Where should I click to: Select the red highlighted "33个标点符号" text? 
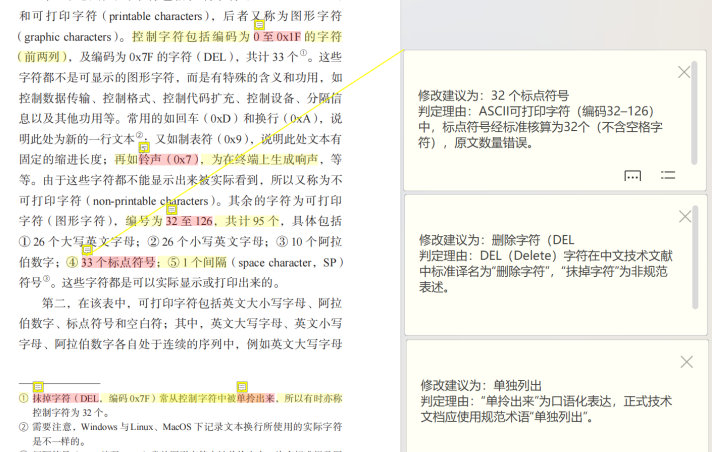click(118, 263)
